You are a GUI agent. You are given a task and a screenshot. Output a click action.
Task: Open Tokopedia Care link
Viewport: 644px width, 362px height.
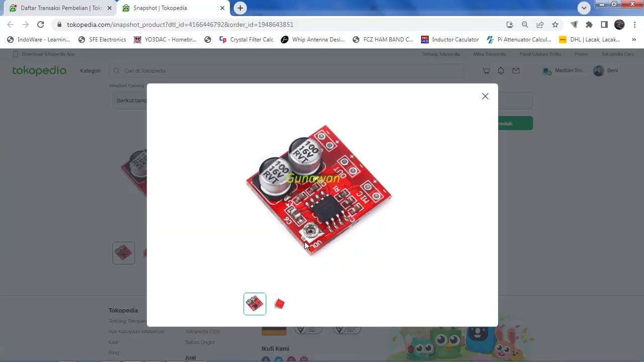coord(618,54)
